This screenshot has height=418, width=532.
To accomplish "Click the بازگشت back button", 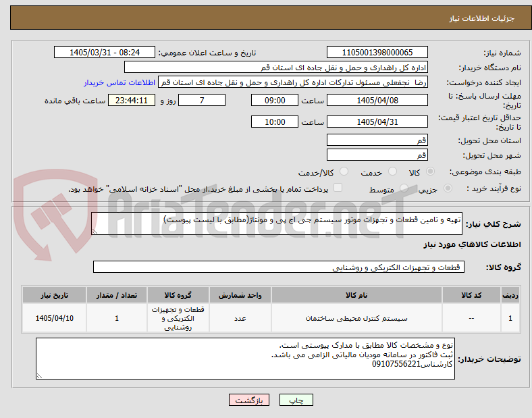I will pyautogui.click(x=249, y=400).
